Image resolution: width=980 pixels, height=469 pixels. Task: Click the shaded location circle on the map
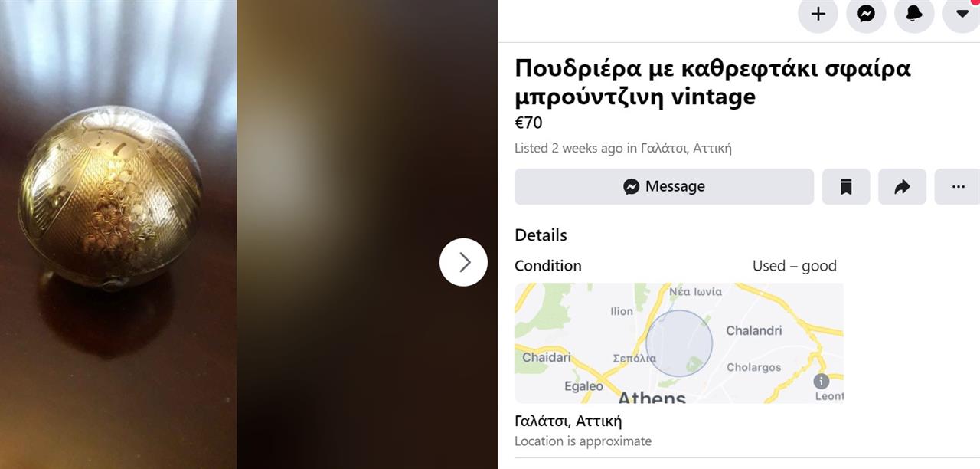click(x=679, y=343)
